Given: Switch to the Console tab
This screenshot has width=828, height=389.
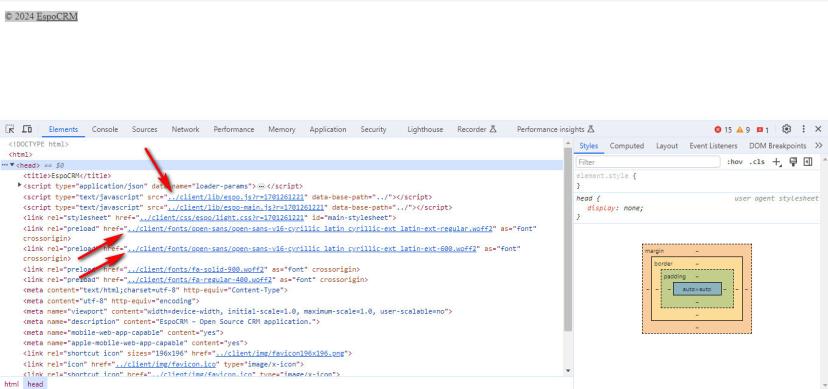Looking at the screenshot, I should coord(105,129).
